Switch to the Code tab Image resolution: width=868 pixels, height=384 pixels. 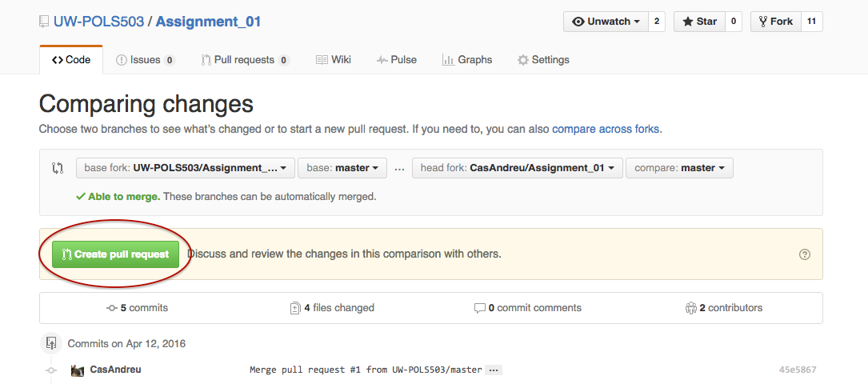tap(71, 60)
